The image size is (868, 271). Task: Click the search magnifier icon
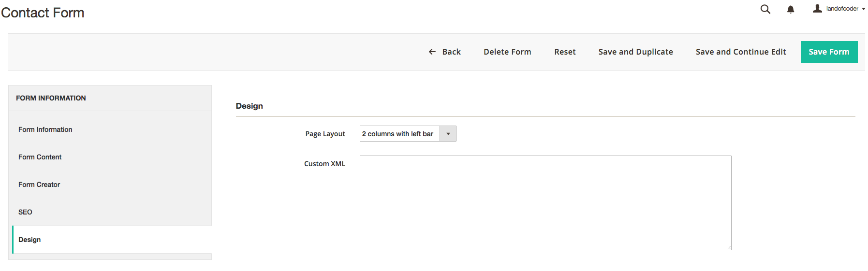coord(765,9)
